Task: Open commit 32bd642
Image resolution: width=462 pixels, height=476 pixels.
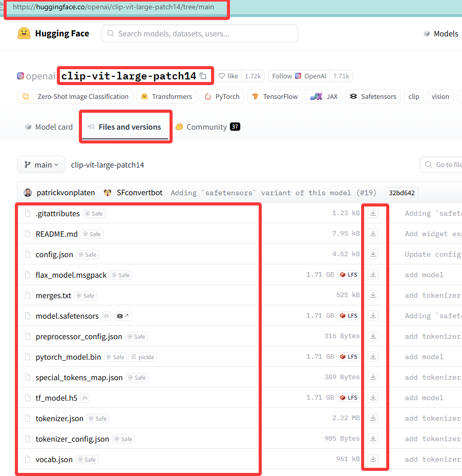Action: click(x=402, y=193)
